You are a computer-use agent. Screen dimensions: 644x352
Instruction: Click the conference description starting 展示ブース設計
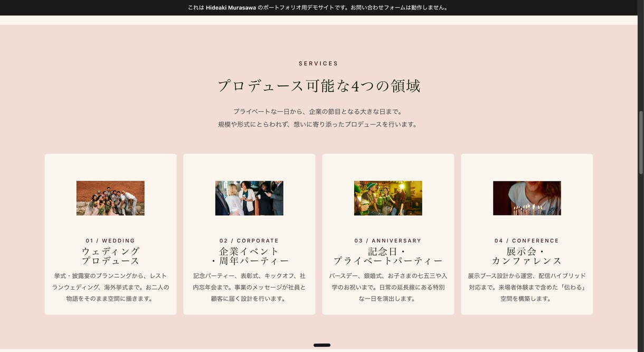pyautogui.click(x=527, y=287)
